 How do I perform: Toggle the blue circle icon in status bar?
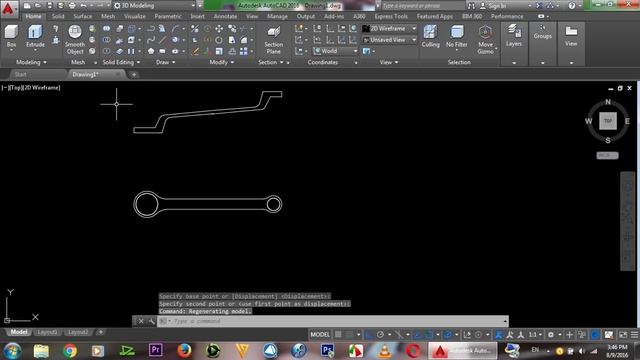click(x=595, y=335)
